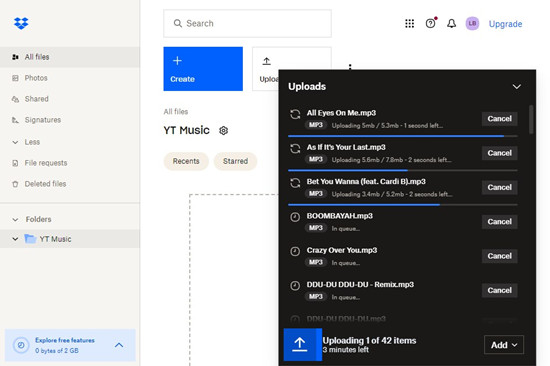This screenshot has width=550, height=366.
Task: Open Photos in the sidebar
Action: tap(70, 78)
